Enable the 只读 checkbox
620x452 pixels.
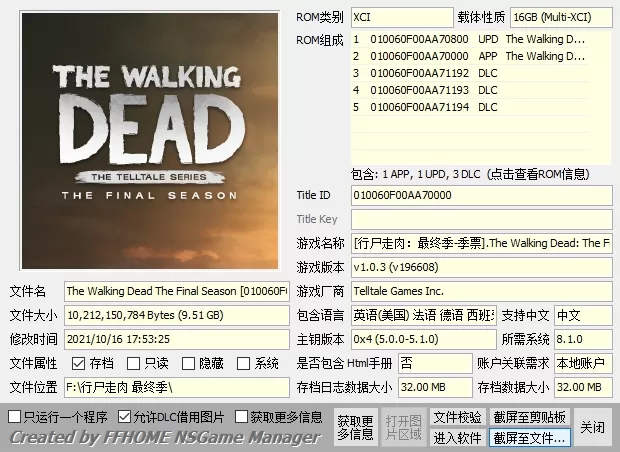point(133,364)
